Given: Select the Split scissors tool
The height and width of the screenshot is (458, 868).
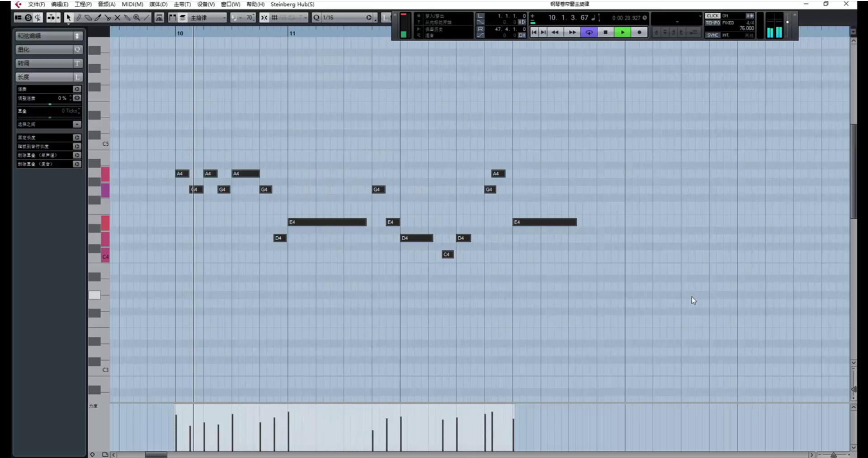Looking at the screenshot, I should coord(108,18).
